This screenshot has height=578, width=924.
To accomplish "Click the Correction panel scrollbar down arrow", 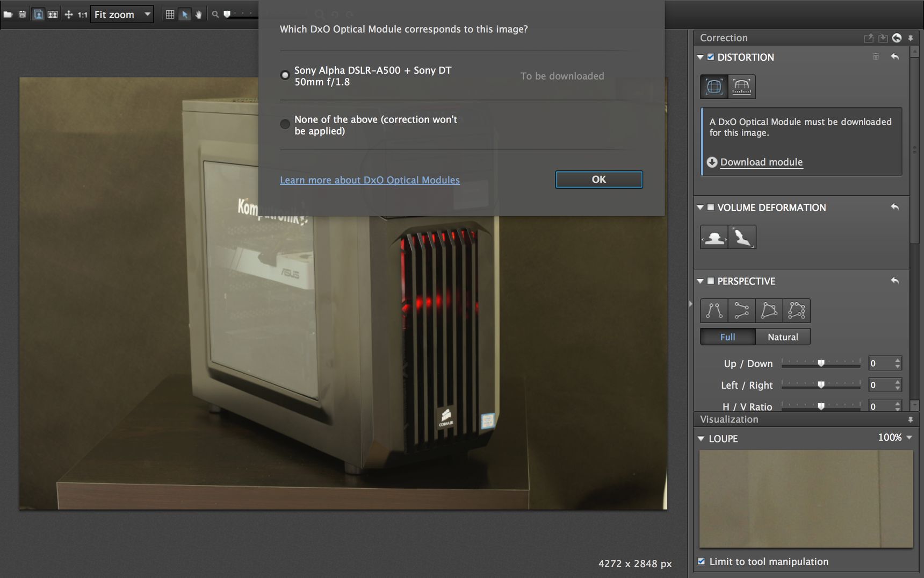I will tap(914, 405).
